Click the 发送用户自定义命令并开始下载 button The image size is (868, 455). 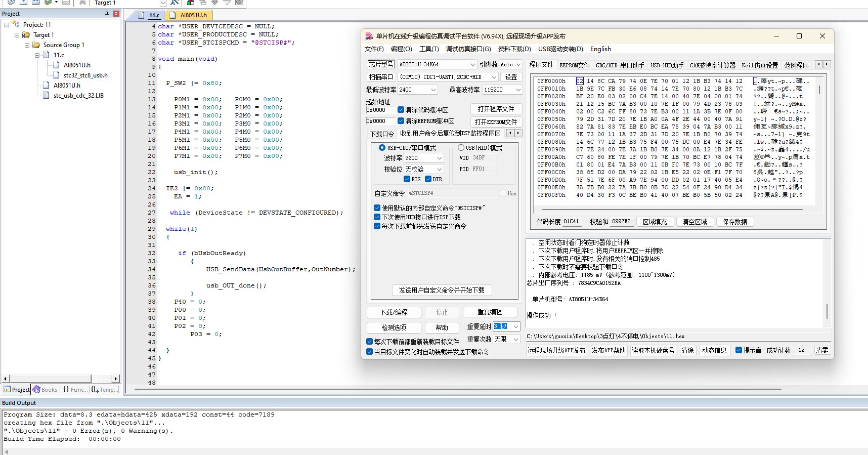[442, 290]
